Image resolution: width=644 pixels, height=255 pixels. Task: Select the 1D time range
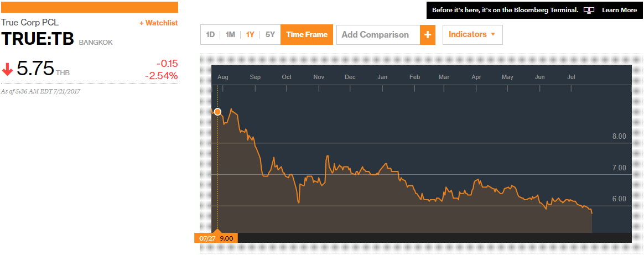210,35
